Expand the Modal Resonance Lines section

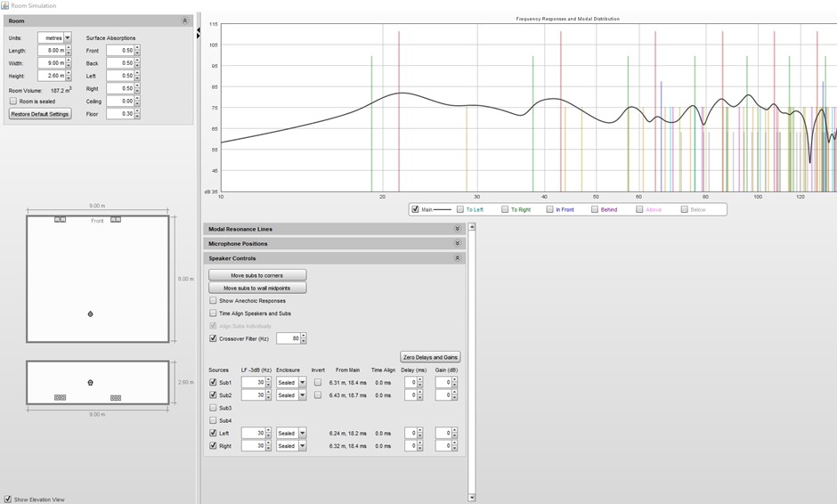point(458,229)
